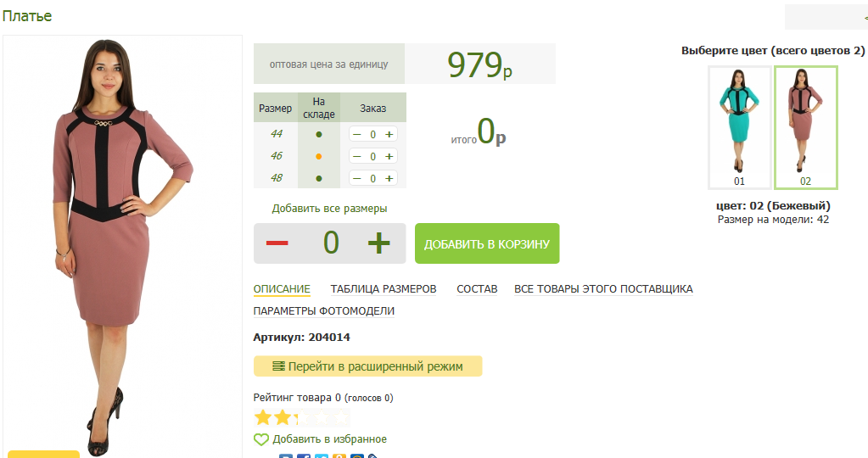Decrease order quantity for size 46

pos(356,157)
